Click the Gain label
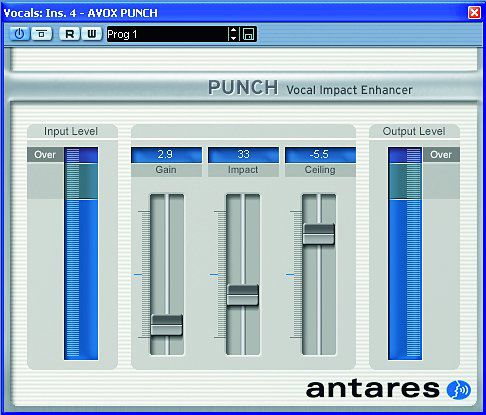The height and width of the screenshot is (415, 486). coord(166,170)
